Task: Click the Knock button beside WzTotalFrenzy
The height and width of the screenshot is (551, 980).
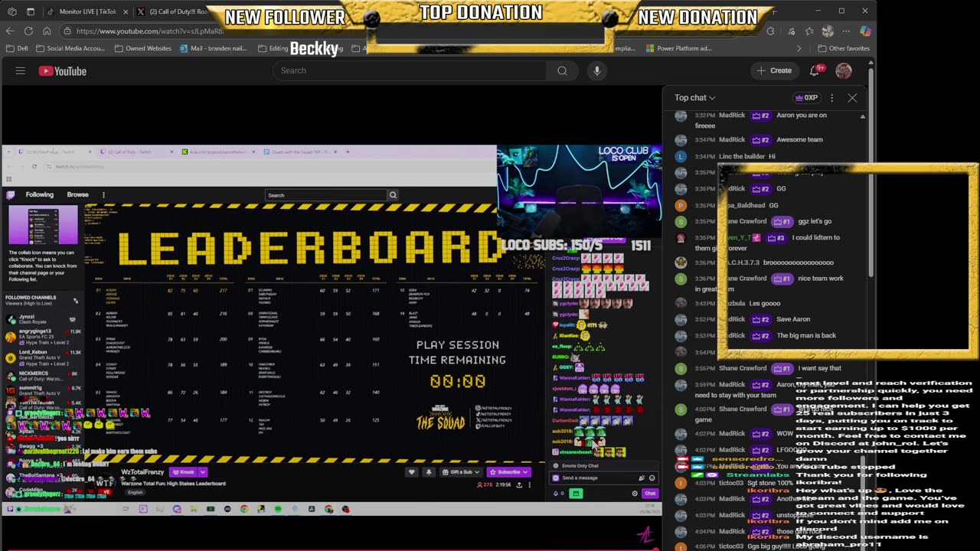Action: pos(183,472)
